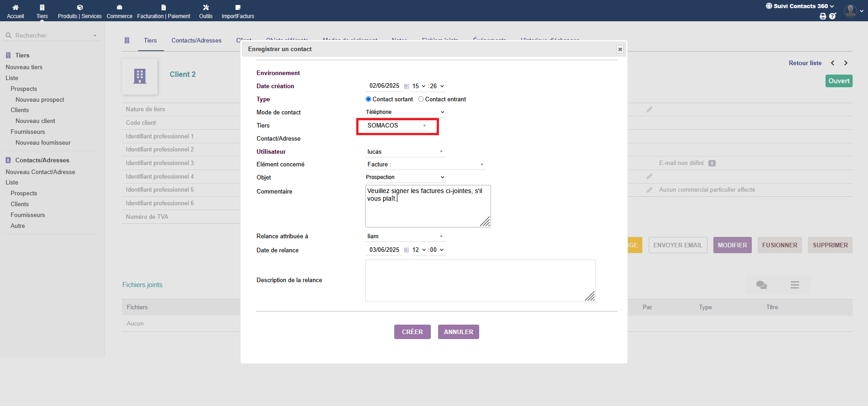The width and height of the screenshot is (868, 406).
Task: Select Contact sortant radio button
Action: [368, 99]
